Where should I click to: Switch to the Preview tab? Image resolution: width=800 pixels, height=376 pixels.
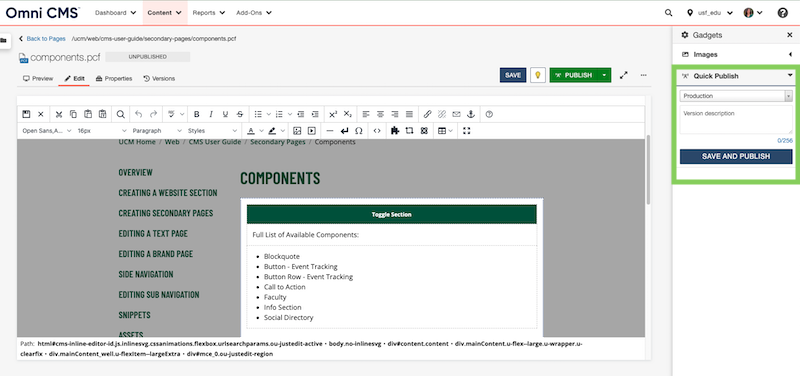point(38,79)
